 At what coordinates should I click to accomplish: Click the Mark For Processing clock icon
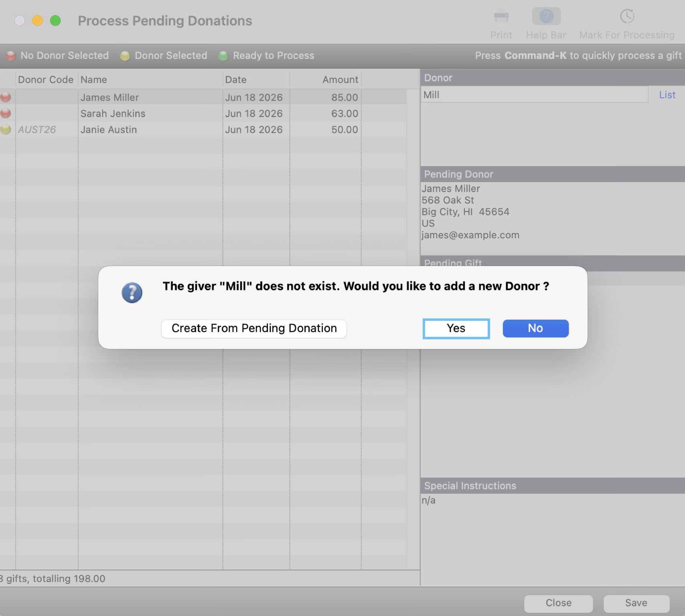pos(627,16)
